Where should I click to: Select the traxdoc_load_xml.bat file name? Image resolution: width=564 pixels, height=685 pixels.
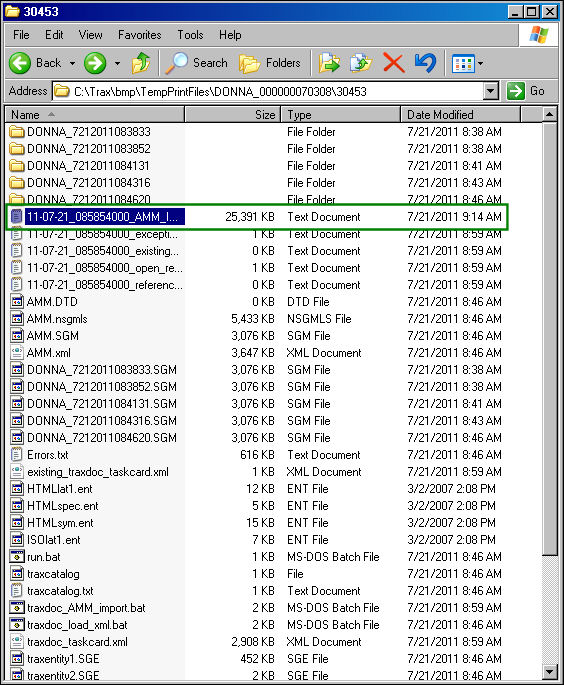(x=77, y=625)
